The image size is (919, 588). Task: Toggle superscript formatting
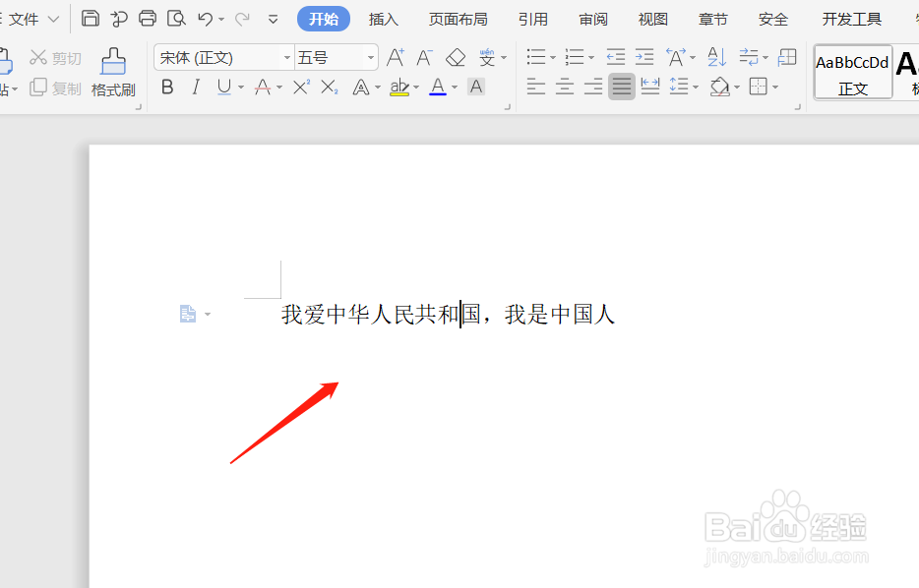[301, 88]
